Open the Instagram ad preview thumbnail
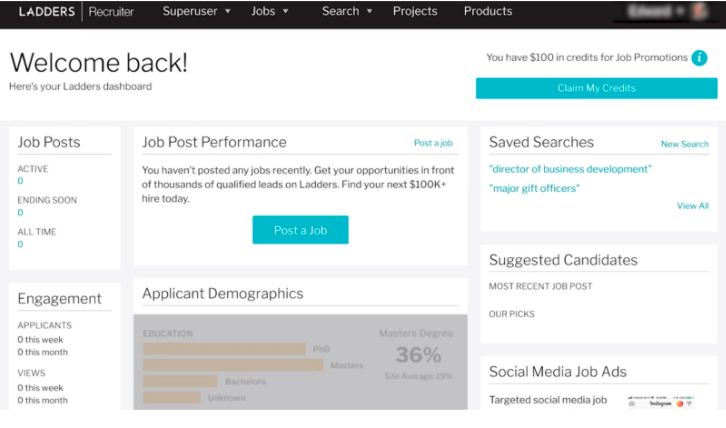This screenshot has height=428, width=726. click(x=661, y=403)
